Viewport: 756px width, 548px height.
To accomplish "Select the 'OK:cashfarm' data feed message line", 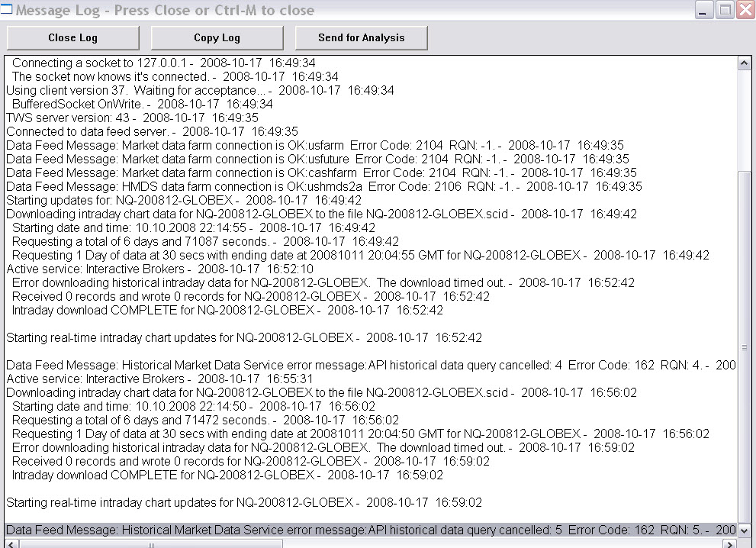I will 321,173.
